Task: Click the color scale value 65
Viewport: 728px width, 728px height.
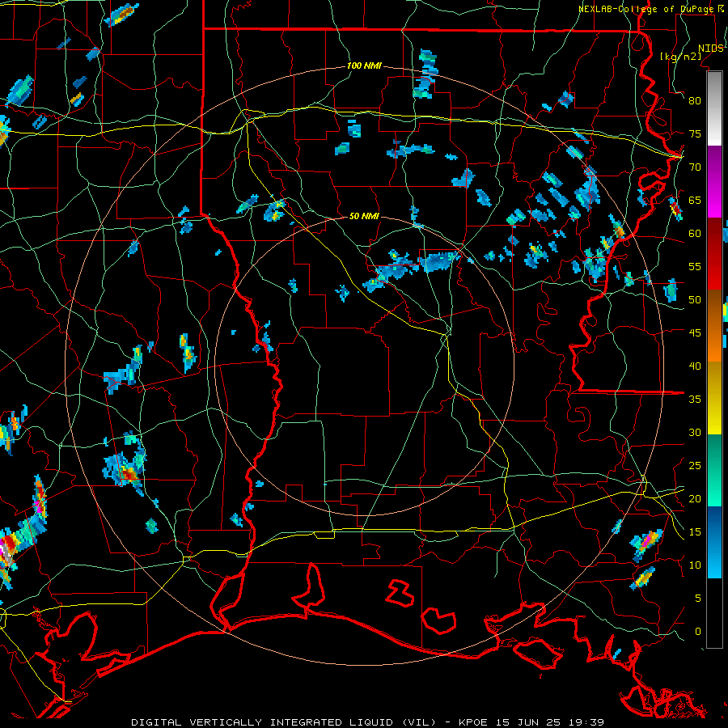Action: [x=695, y=200]
